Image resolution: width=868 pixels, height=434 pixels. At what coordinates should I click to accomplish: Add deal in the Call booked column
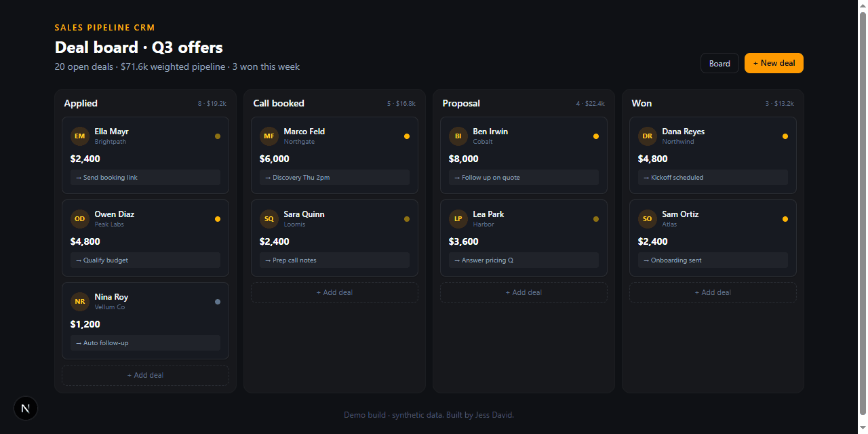334,292
